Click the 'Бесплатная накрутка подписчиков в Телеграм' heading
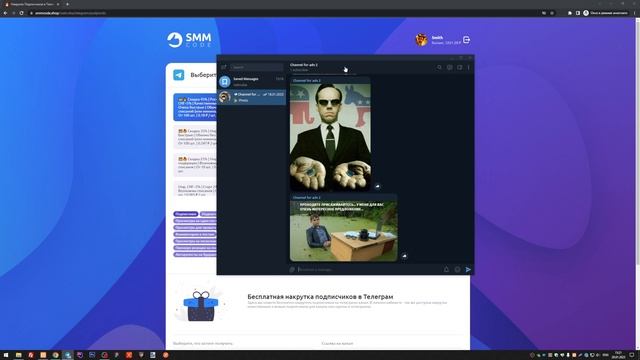The image size is (640, 360). 320,297
